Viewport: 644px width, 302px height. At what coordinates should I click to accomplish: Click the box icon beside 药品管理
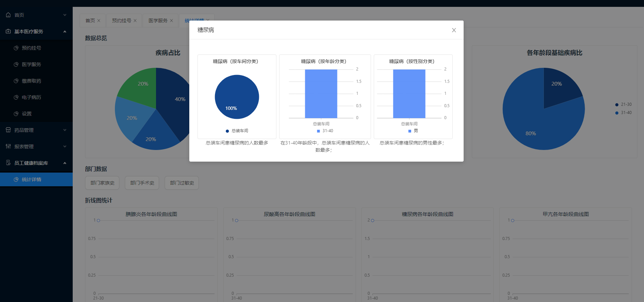(8, 130)
